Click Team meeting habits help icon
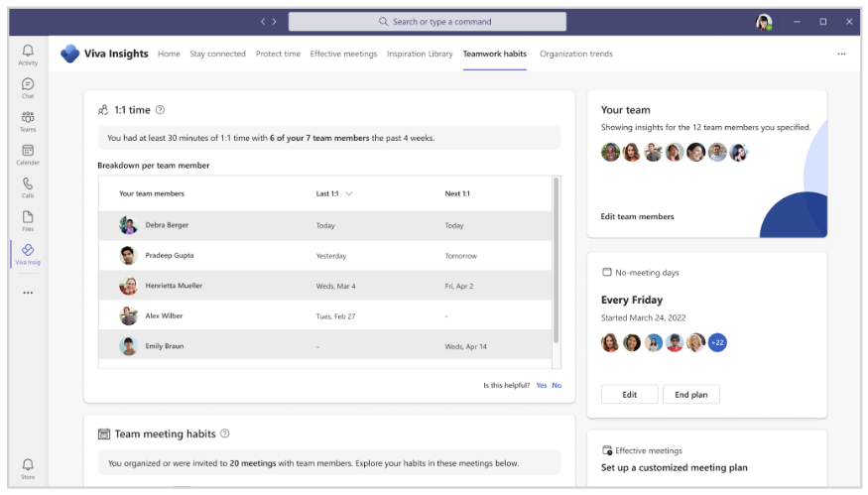The height and width of the screenshot is (495, 868). click(x=225, y=433)
